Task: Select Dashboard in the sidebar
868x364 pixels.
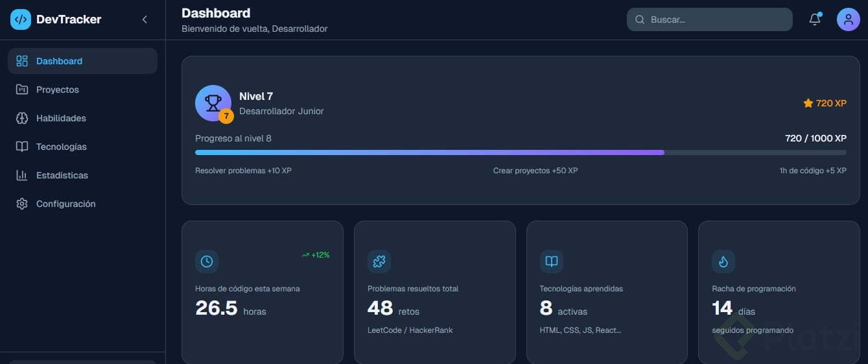Action: 82,61
